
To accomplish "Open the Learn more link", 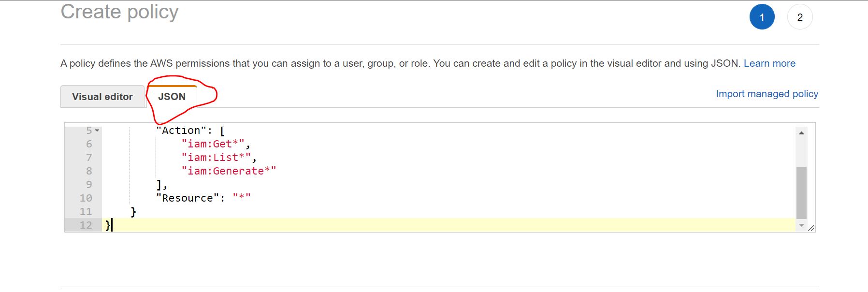I will click(769, 63).
